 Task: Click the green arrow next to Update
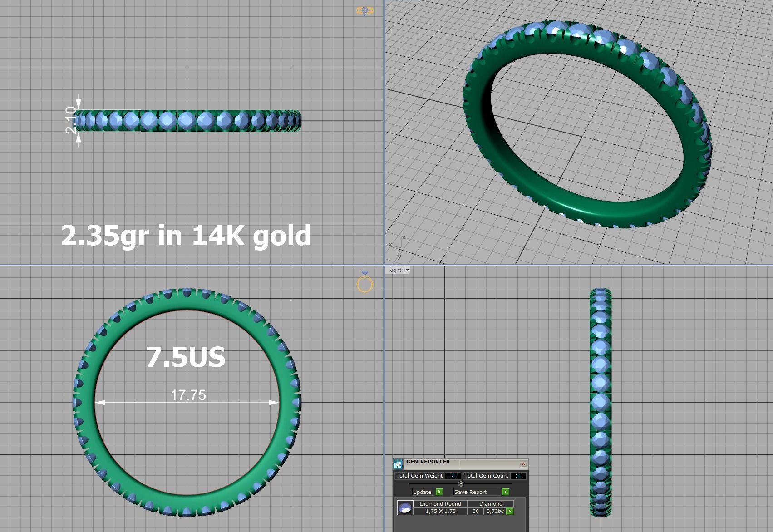439,492
